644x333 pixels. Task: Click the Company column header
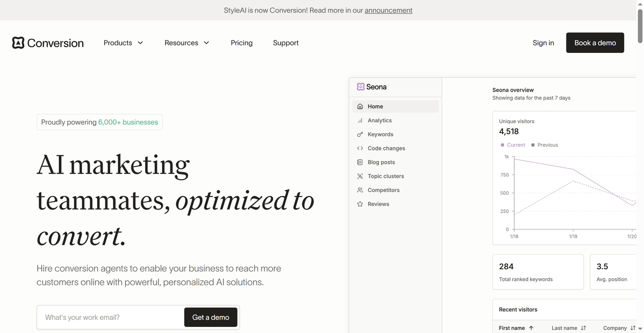tap(620, 328)
